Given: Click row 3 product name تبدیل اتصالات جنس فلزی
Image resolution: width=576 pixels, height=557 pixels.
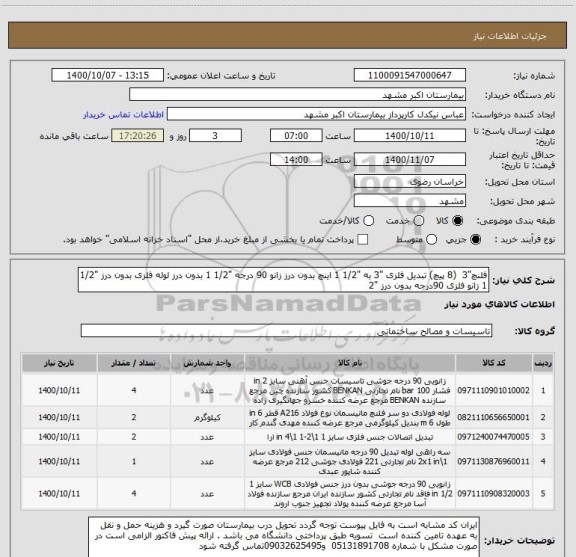Looking at the screenshot, I should coord(350,437).
